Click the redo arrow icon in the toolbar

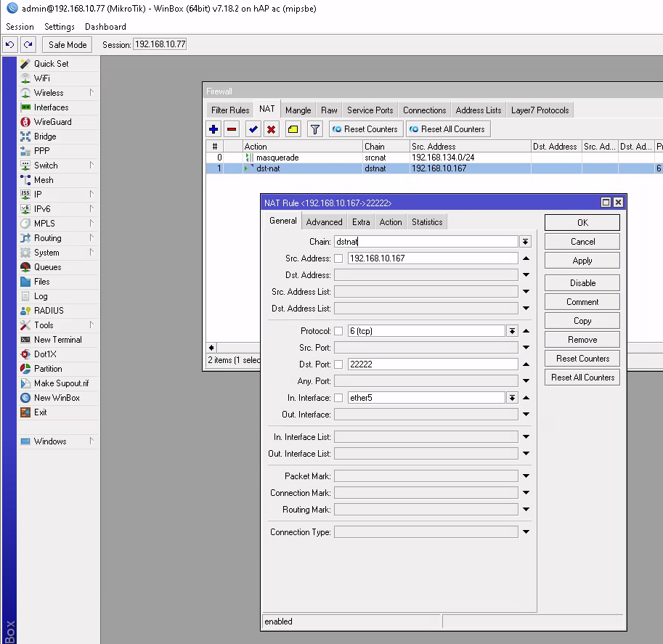(28, 44)
